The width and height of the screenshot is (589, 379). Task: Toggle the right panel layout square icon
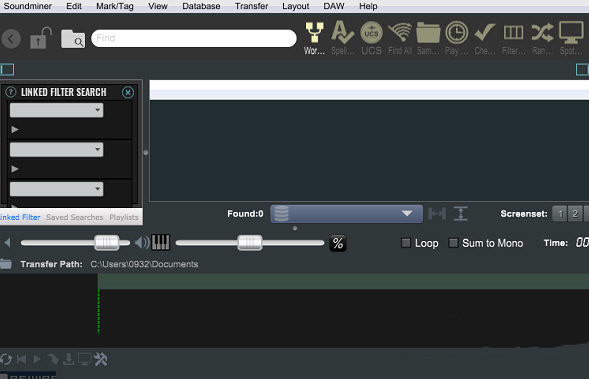click(x=582, y=69)
